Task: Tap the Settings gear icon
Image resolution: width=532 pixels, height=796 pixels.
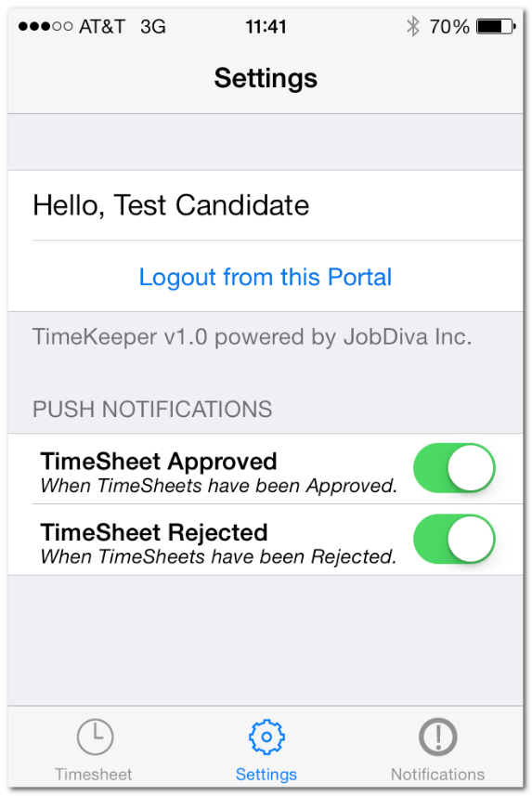Action: tap(266, 737)
